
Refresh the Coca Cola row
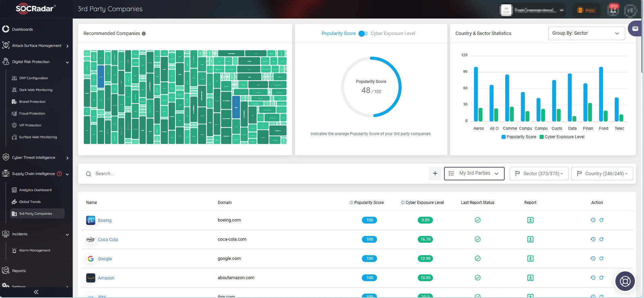click(x=601, y=239)
